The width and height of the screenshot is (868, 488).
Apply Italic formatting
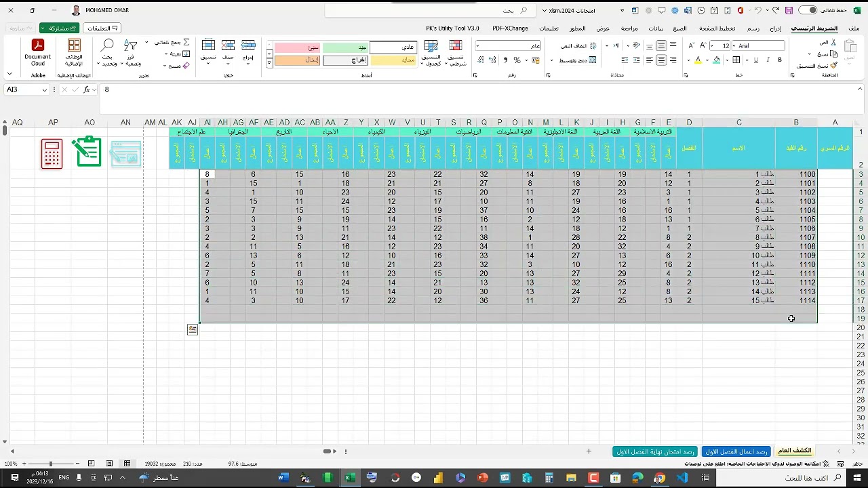click(x=766, y=60)
